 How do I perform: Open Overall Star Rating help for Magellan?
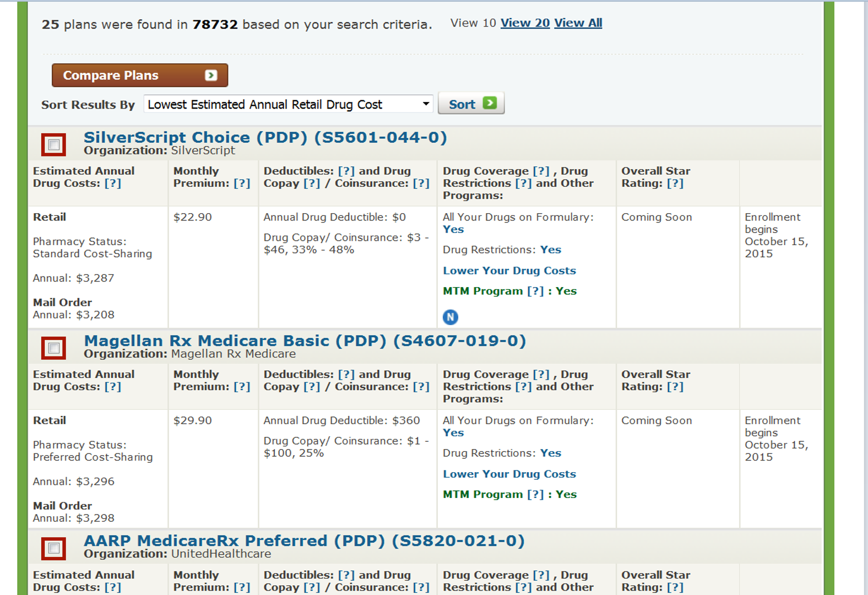675,387
